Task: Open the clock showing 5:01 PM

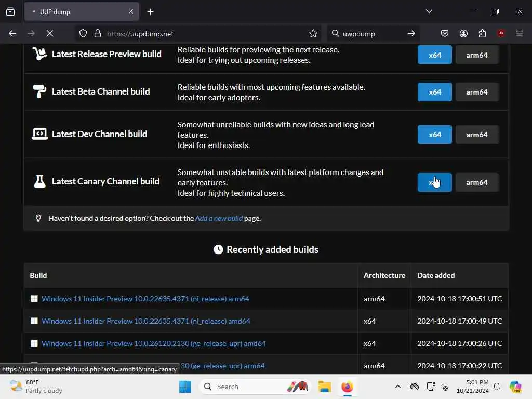Action: pos(473,387)
